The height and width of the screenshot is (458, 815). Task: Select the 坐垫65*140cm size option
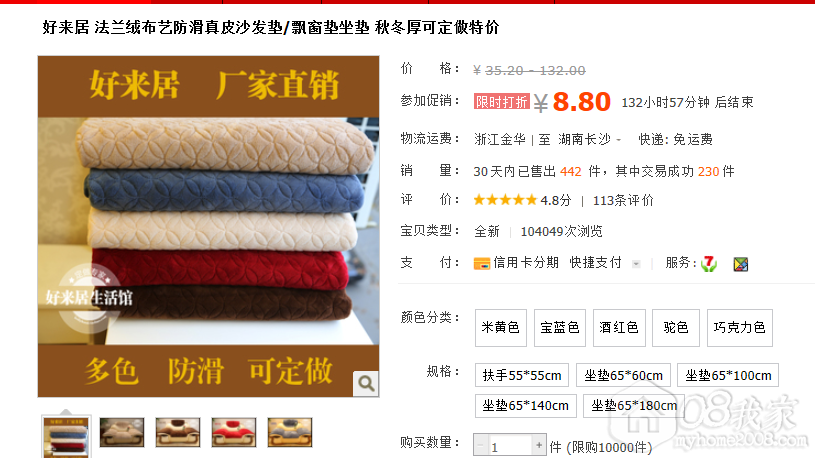[525, 405]
